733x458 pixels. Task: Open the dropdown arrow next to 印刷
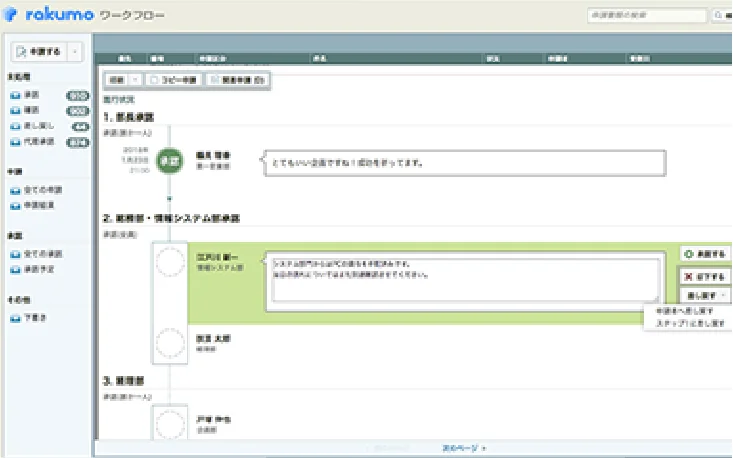tap(135, 80)
